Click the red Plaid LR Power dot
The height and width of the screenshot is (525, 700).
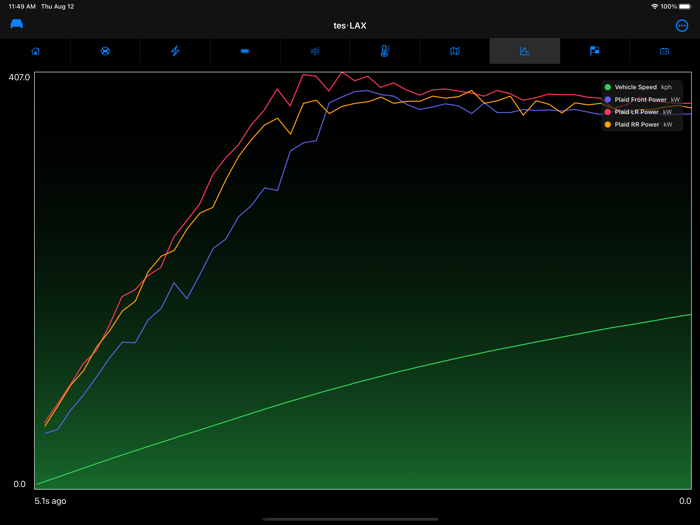tap(608, 112)
